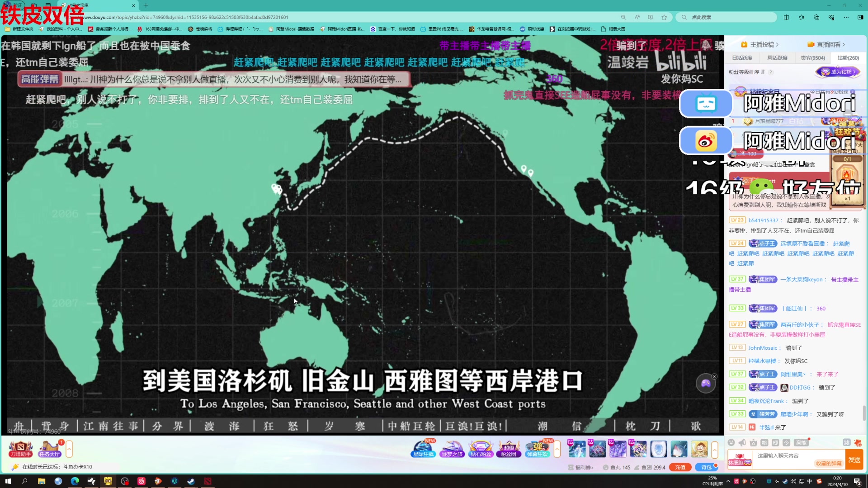This screenshot has width=868, height=488.
Task: Click the Edge search box 点此搜索
Action: (x=726, y=17)
